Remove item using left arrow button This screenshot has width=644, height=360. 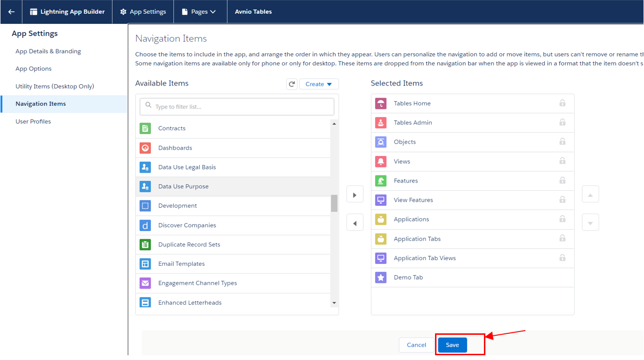click(x=355, y=223)
